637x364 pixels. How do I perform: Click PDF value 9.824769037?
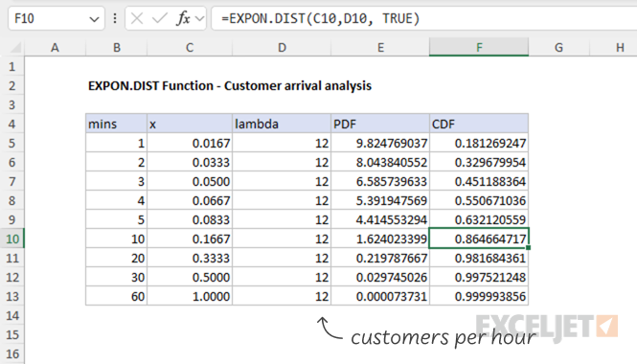pyautogui.click(x=380, y=143)
